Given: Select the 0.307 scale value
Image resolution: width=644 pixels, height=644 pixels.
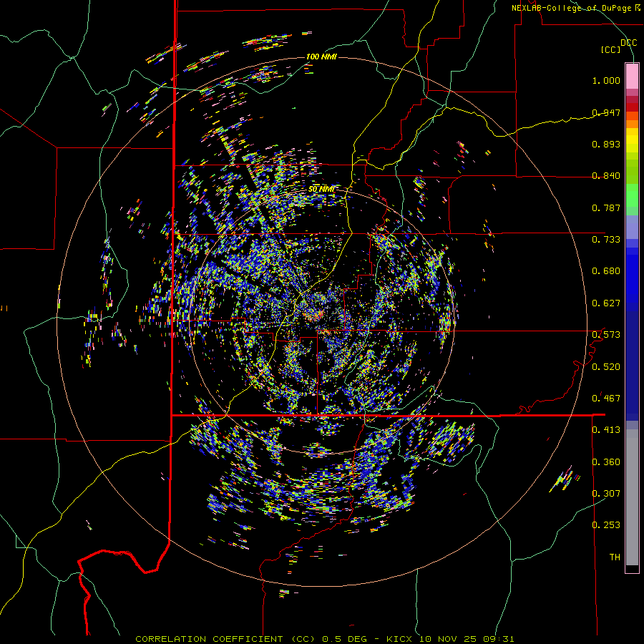Looking at the screenshot, I should (606, 494).
